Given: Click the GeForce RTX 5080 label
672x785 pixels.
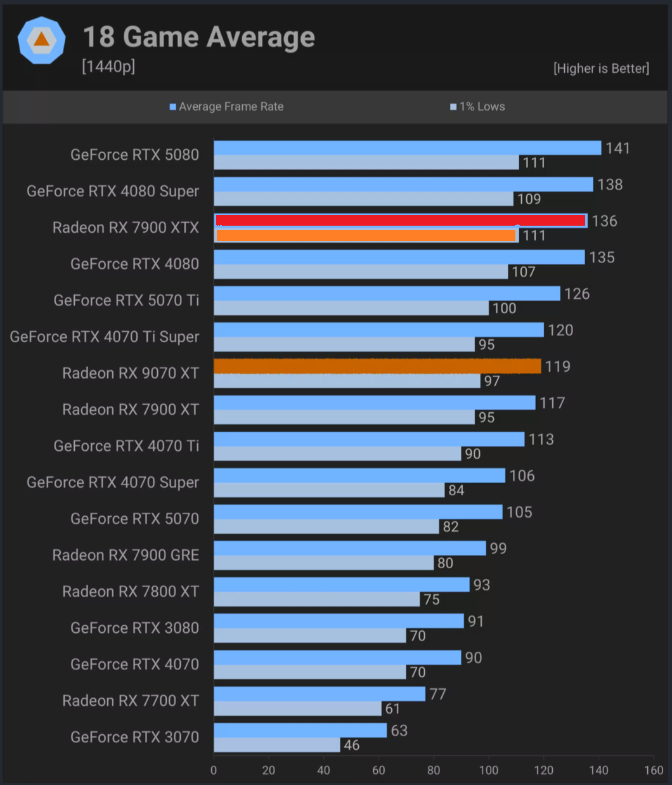Looking at the screenshot, I should pos(134,155).
